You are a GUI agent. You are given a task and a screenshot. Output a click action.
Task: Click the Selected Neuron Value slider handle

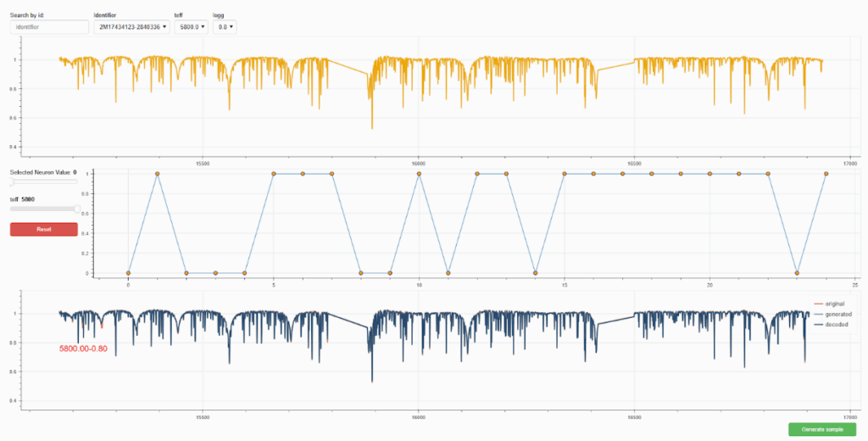12,181
